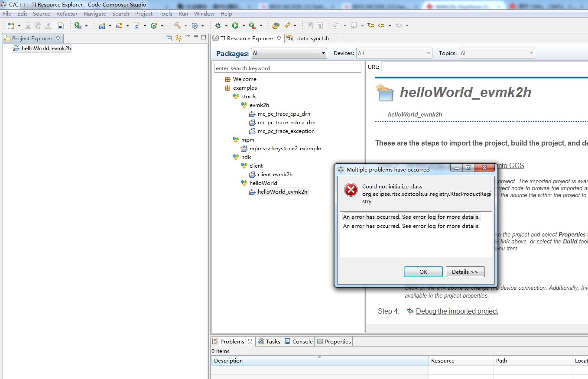Open the Project menu
588x379 pixels.
[144, 14]
